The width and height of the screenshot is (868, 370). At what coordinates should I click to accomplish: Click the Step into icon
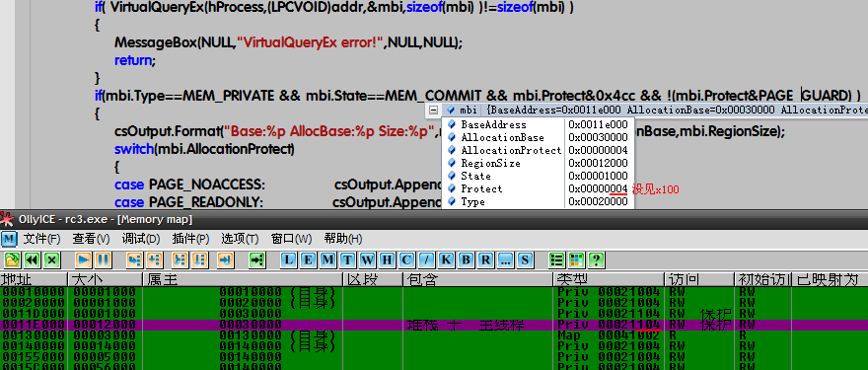(x=134, y=259)
